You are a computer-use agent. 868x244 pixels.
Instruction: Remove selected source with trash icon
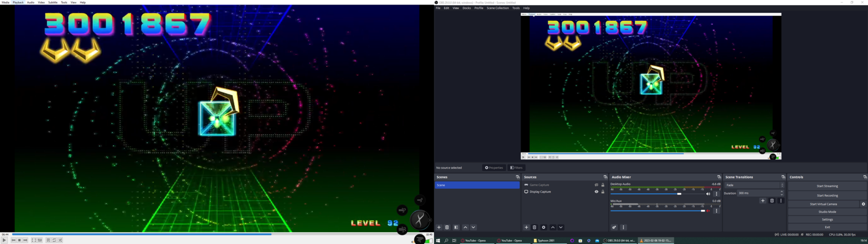pyautogui.click(x=535, y=228)
